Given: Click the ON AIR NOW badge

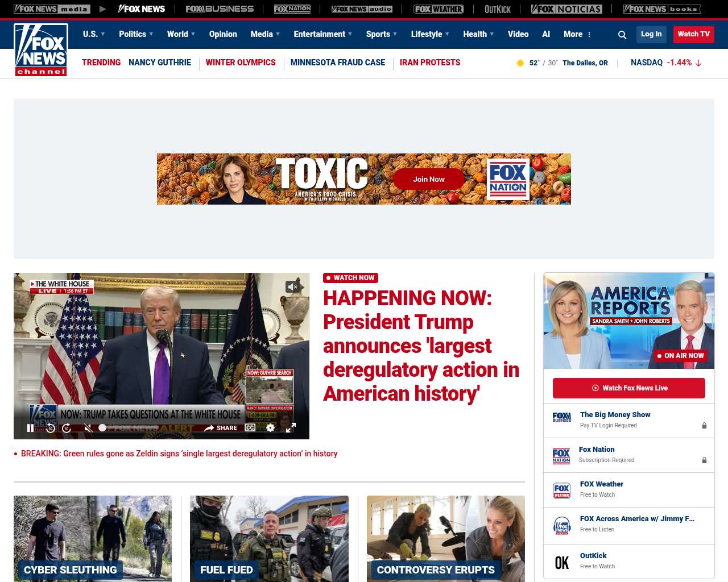Looking at the screenshot, I should pos(680,356).
